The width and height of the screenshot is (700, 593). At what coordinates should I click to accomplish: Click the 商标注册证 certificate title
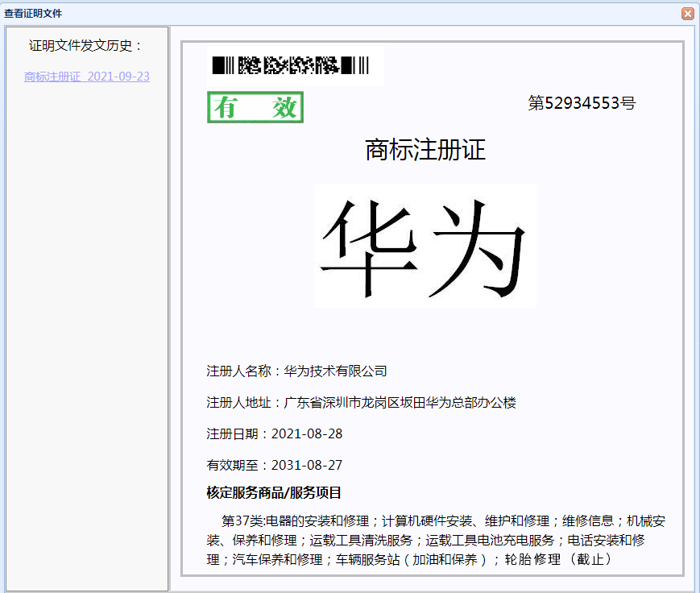tap(425, 150)
